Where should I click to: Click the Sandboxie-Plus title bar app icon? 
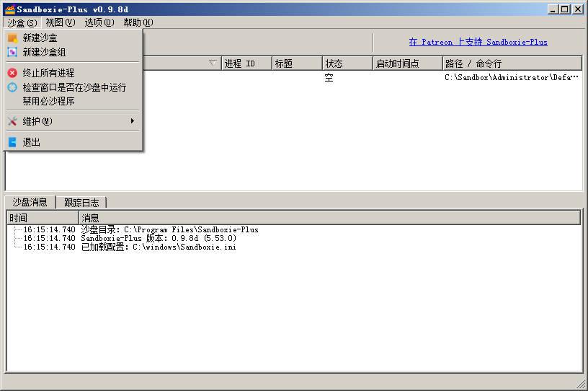(x=9, y=9)
